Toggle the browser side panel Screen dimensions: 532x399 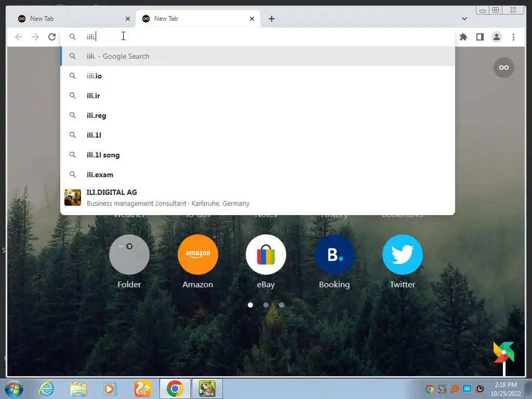pos(480,37)
